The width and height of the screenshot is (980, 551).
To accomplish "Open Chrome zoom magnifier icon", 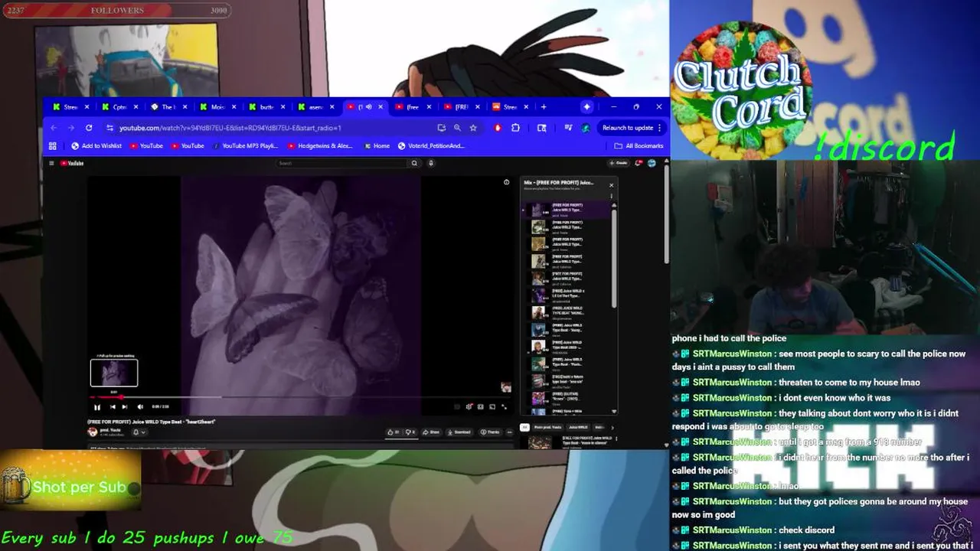I will pos(457,128).
